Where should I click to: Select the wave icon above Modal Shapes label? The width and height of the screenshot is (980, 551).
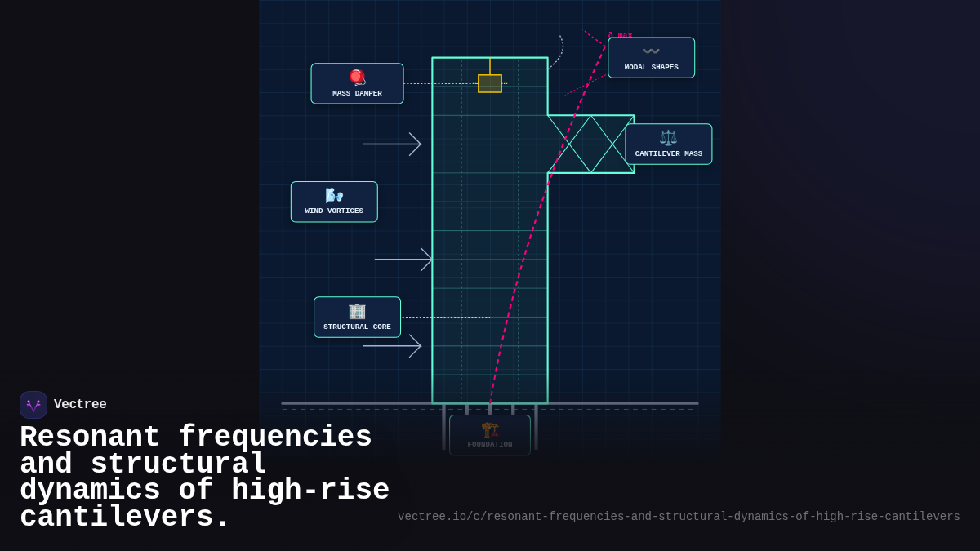(651, 51)
